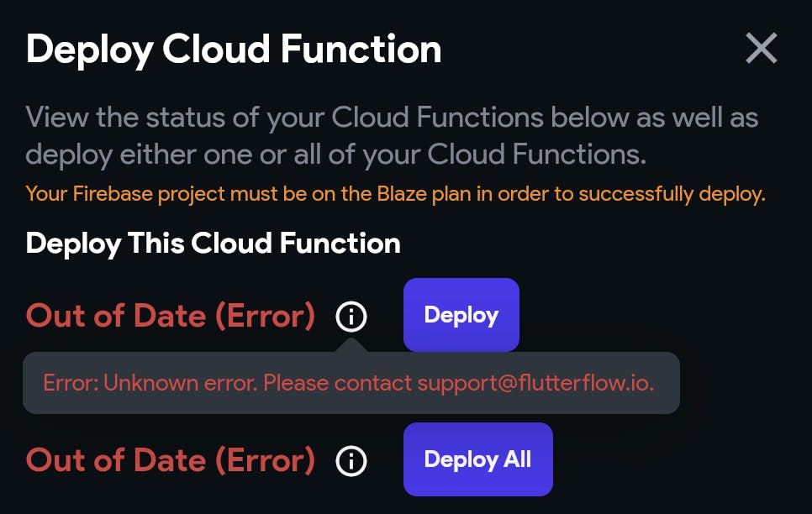Screen dimensions: 812x514
Task: Click the info icon beside the Deploy button
Action: point(351,317)
